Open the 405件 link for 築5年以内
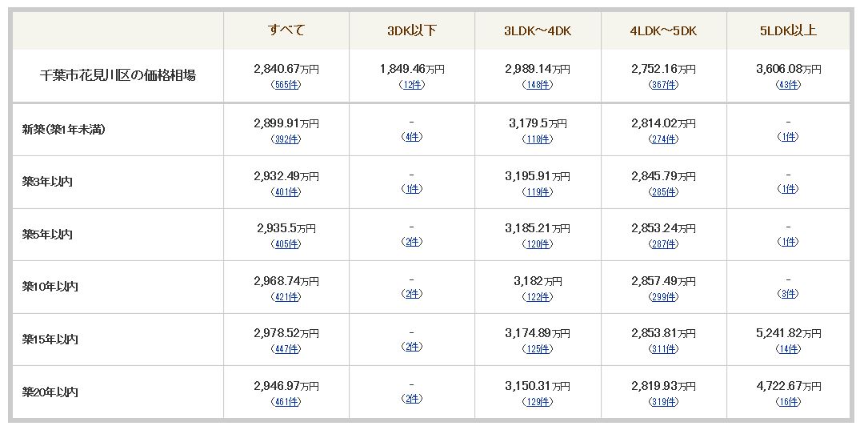The image size is (868, 434). point(286,244)
